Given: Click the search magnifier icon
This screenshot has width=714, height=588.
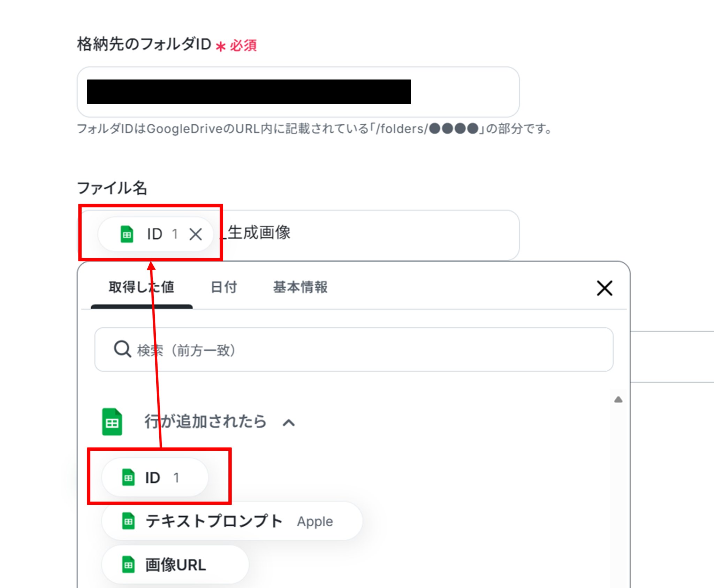Looking at the screenshot, I should pyautogui.click(x=122, y=349).
